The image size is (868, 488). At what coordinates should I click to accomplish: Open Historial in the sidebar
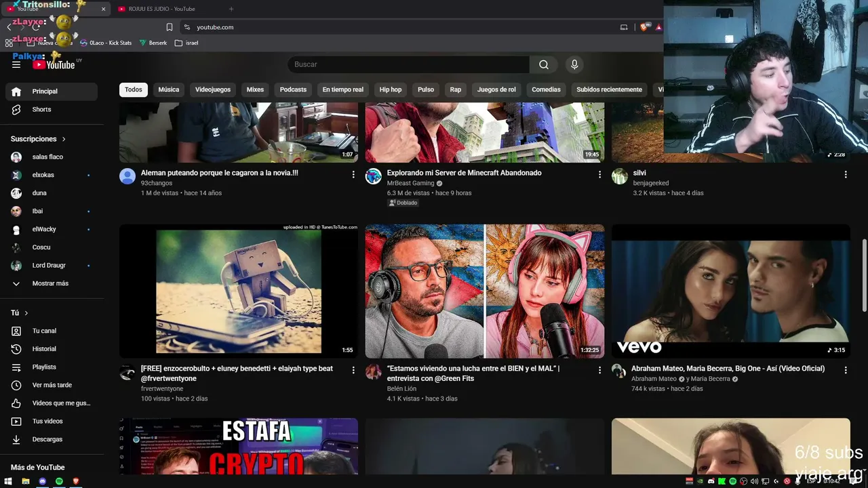(52, 349)
